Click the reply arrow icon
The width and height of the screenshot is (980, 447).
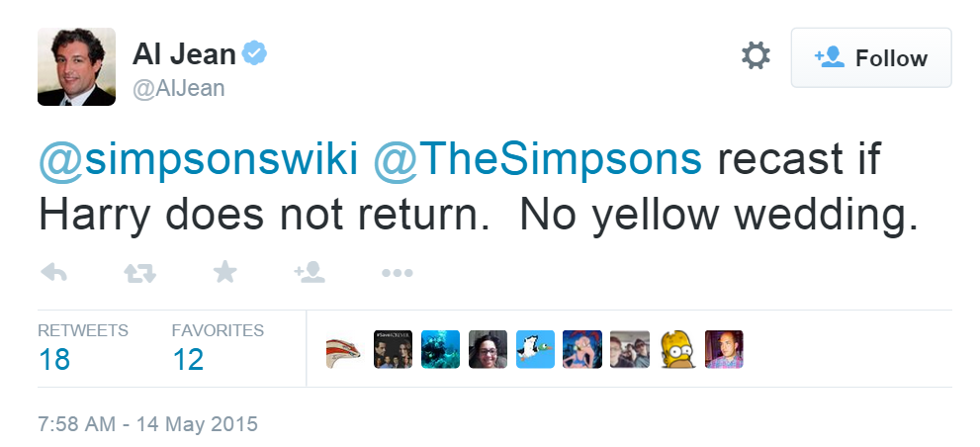click(x=53, y=273)
